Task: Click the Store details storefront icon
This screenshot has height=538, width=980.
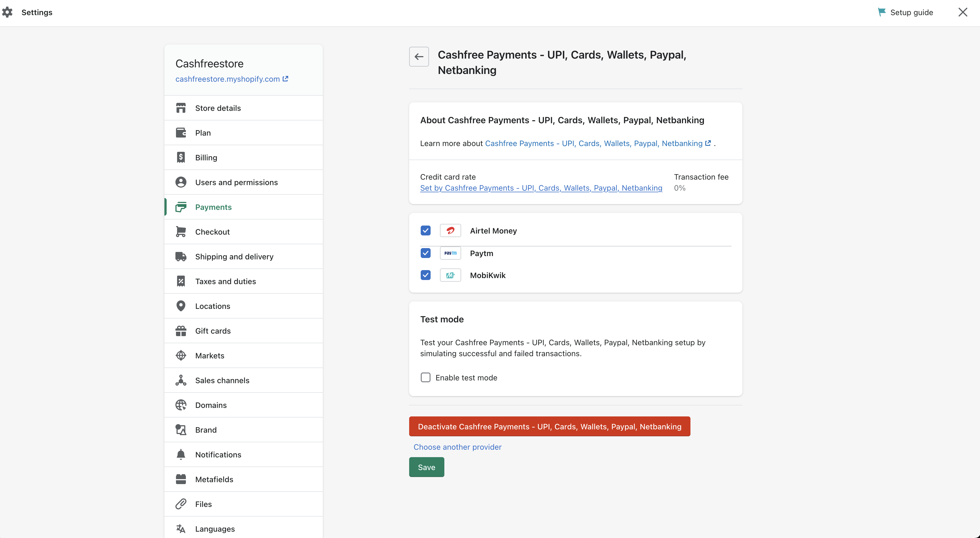Action: (181, 108)
